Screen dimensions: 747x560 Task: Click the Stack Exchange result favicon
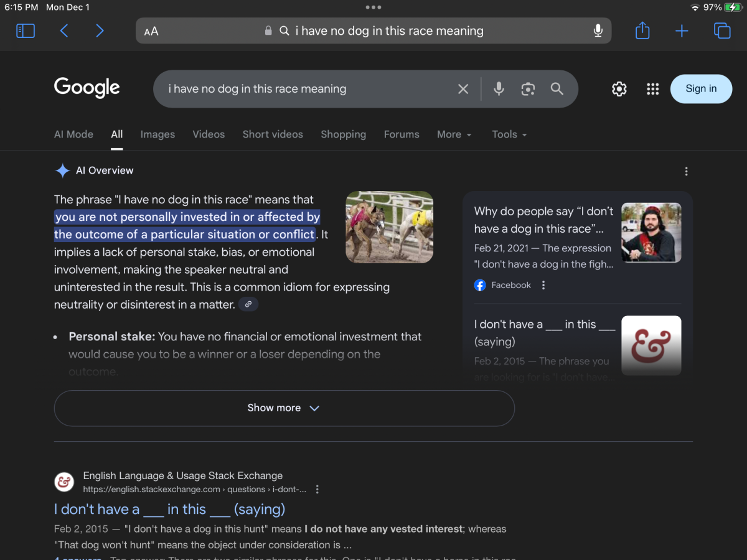[64, 482]
